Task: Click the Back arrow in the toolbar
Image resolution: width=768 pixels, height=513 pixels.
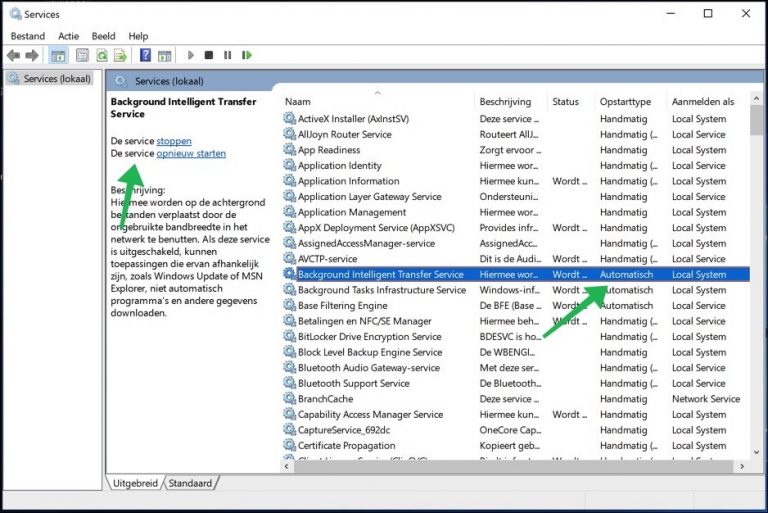Action: point(13,56)
